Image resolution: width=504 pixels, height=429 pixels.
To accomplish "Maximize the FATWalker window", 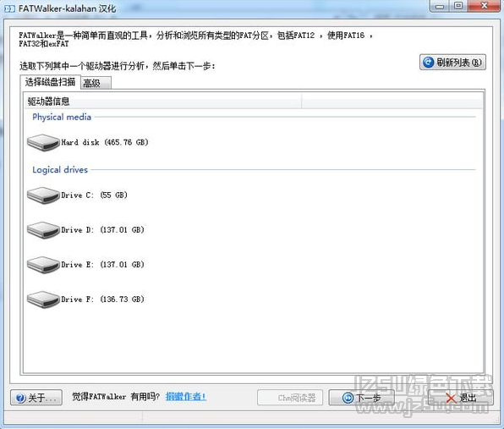I will tap(458, 5).
